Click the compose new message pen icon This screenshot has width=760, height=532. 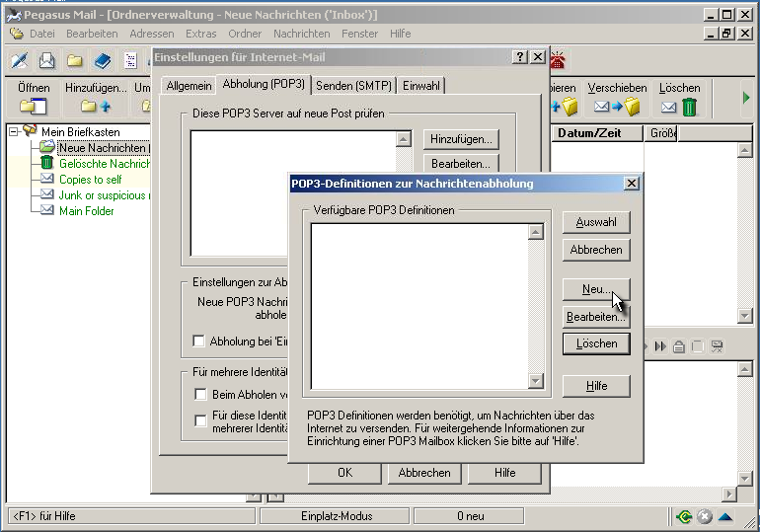click(20, 61)
